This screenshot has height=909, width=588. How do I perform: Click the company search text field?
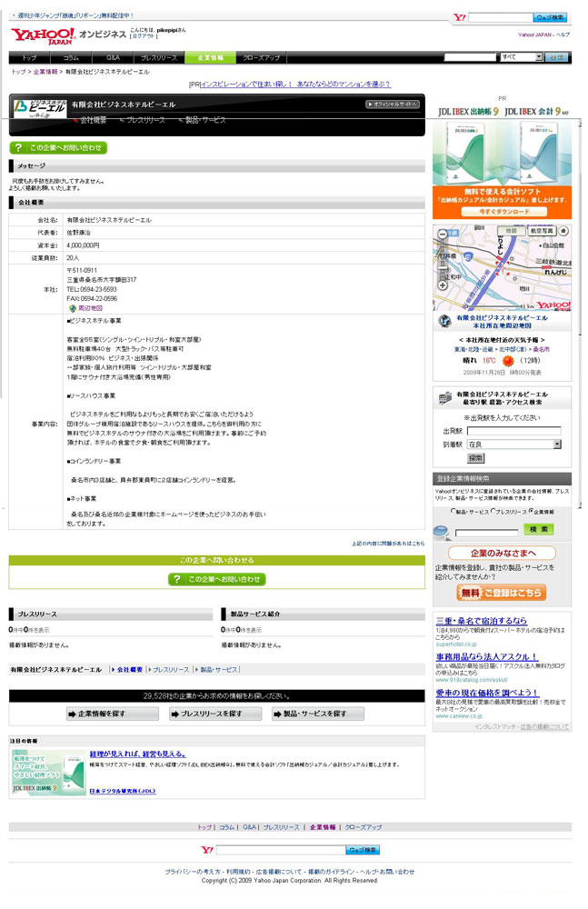tap(486, 532)
